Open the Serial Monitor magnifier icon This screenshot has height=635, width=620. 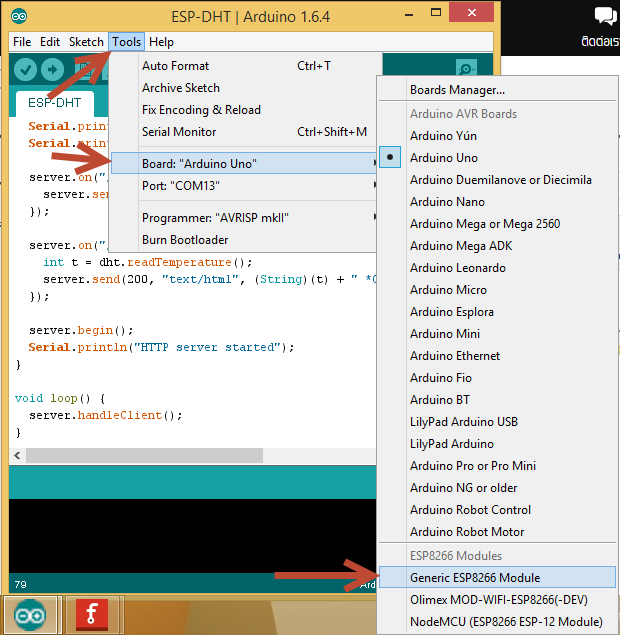click(x=466, y=69)
